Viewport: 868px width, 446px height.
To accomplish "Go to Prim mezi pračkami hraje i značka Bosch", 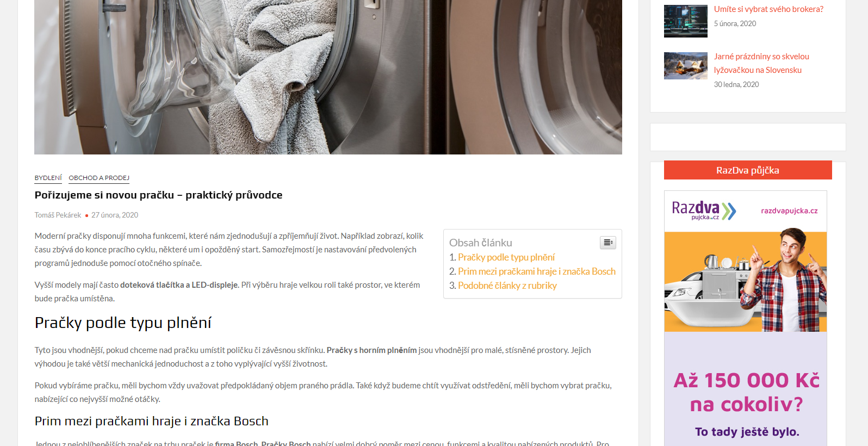I will coord(536,271).
